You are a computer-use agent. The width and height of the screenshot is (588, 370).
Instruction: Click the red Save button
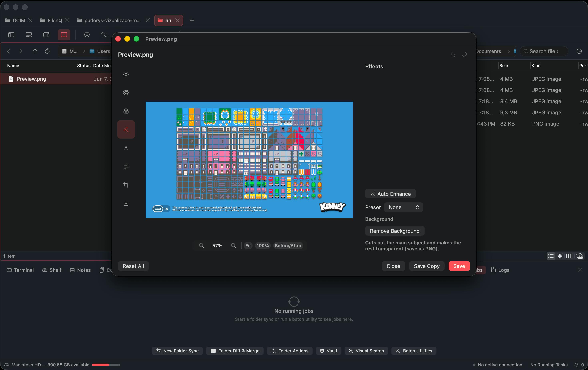point(459,266)
